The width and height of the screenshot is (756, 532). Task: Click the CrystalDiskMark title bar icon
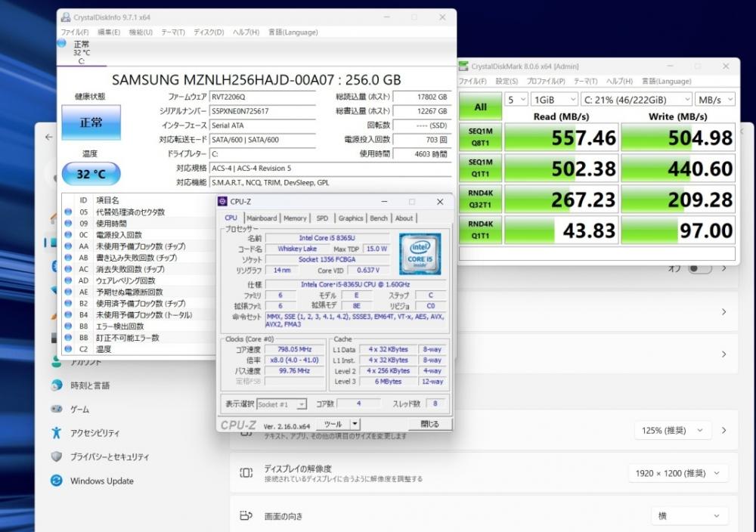pyautogui.click(x=463, y=66)
